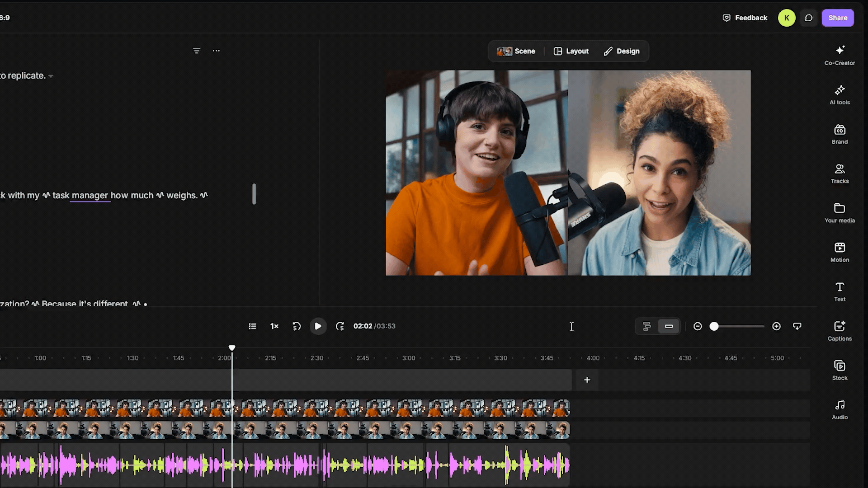The width and height of the screenshot is (868, 488).
Task: Switch to the Layout tab
Action: (571, 51)
